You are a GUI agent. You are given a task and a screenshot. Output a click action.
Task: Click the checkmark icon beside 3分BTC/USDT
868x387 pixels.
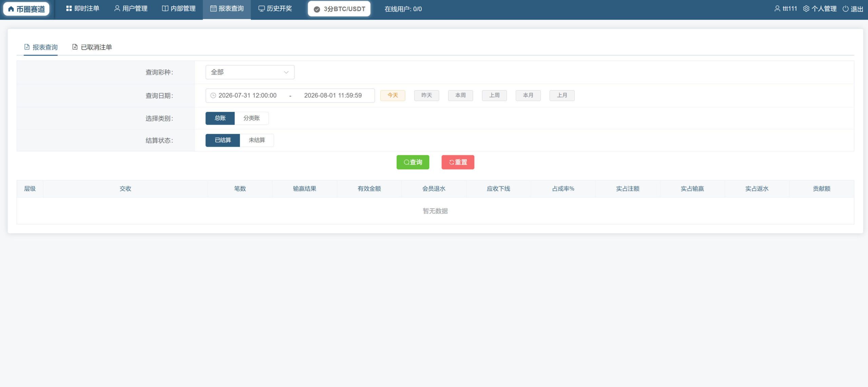tap(317, 9)
